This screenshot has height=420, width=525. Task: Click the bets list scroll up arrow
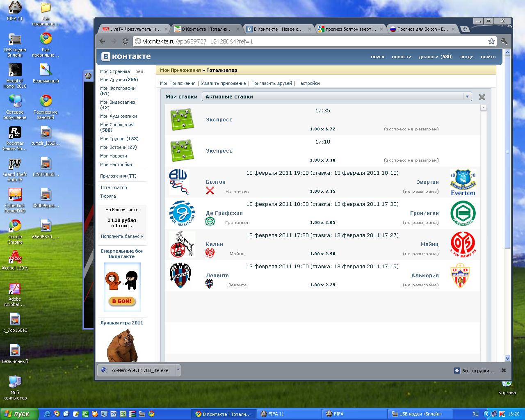484,108
